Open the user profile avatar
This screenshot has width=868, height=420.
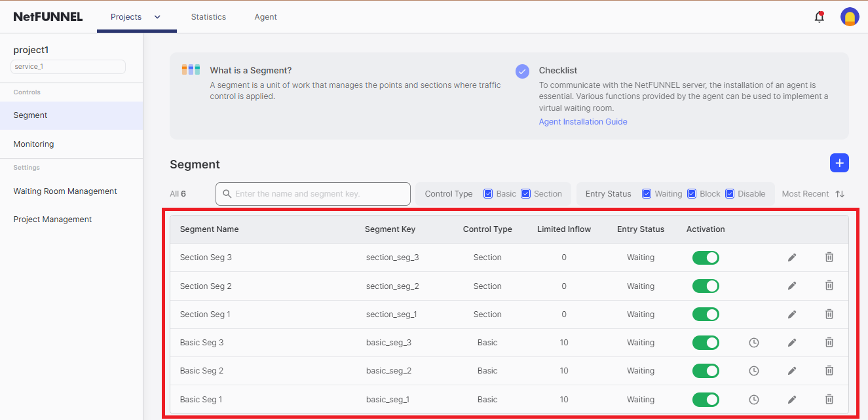click(x=850, y=17)
